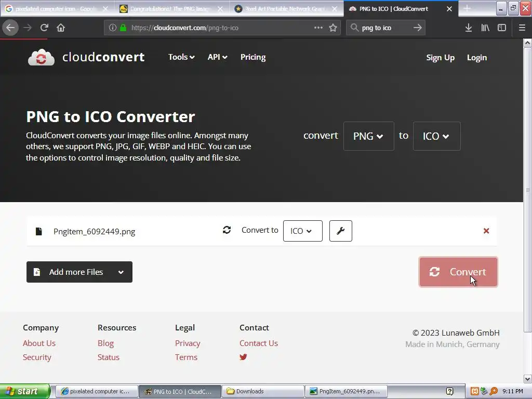The image size is (532, 399).
Task: Submit search with the arrow button
Action: tap(418, 28)
